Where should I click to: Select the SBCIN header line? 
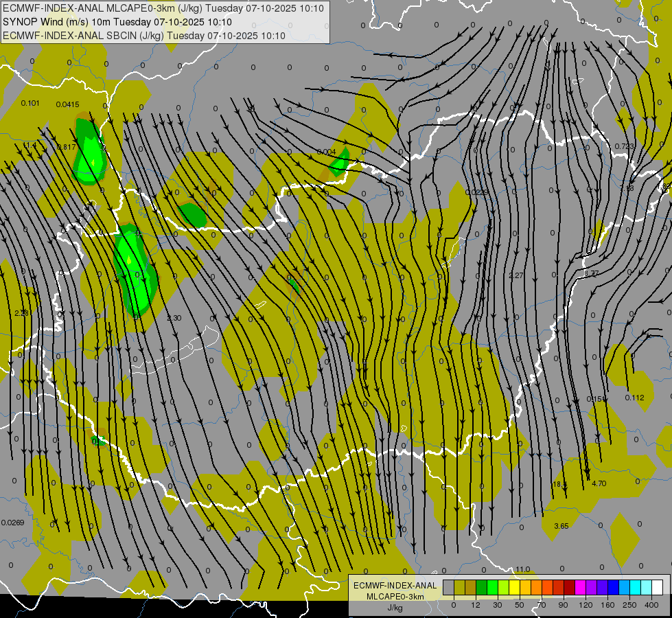(144, 36)
